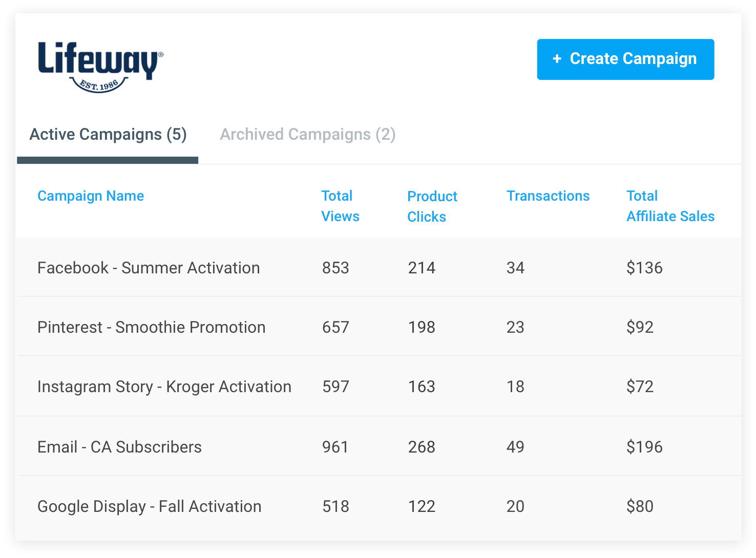Click the 198 product clicks value

422,327
